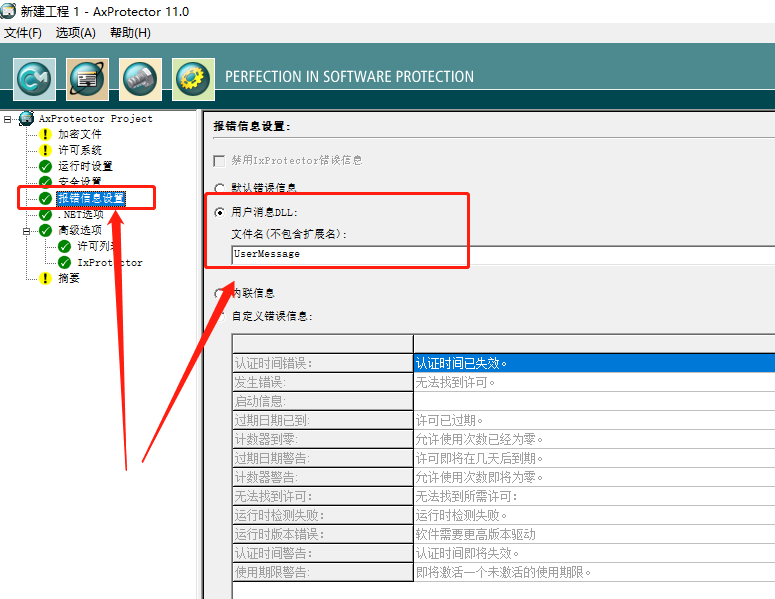Click the 无法找到所需许可 message cell
Screen dimensions: 775x599
(594, 496)
